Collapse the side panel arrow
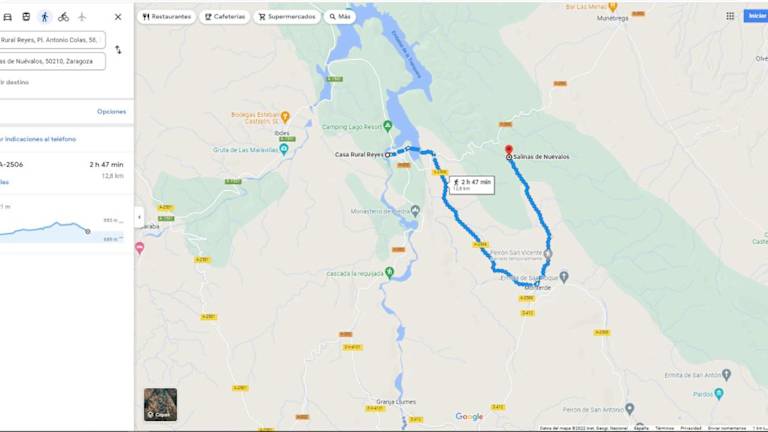The height and width of the screenshot is (432, 768). click(139, 217)
